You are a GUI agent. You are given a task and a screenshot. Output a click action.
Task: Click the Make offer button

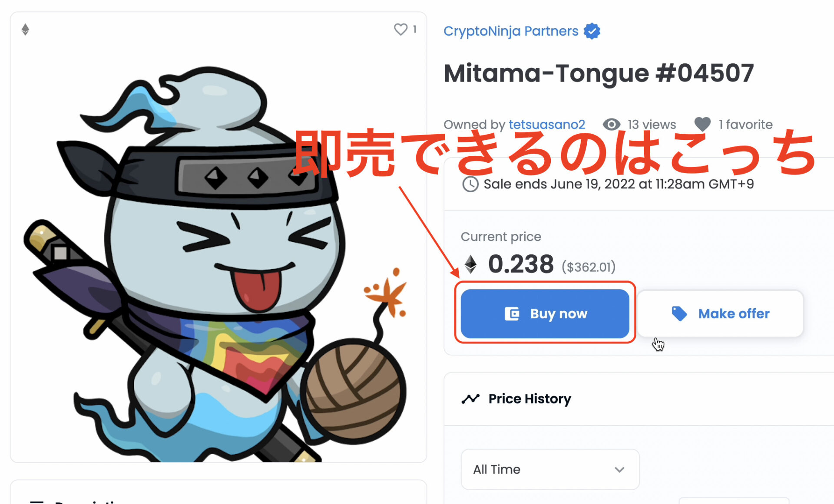click(721, 313)
